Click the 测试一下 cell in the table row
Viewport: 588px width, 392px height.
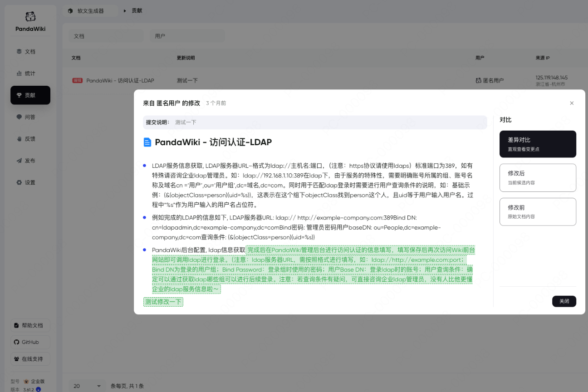coord(187,80)
